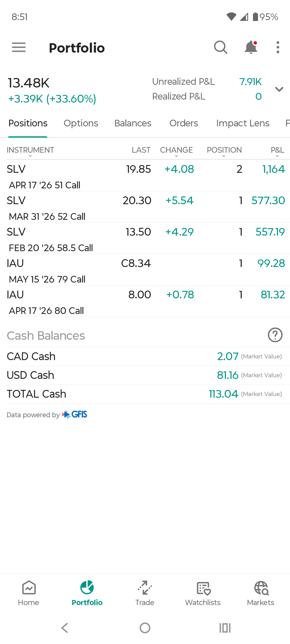Open the notifications bell

point(251,47)
